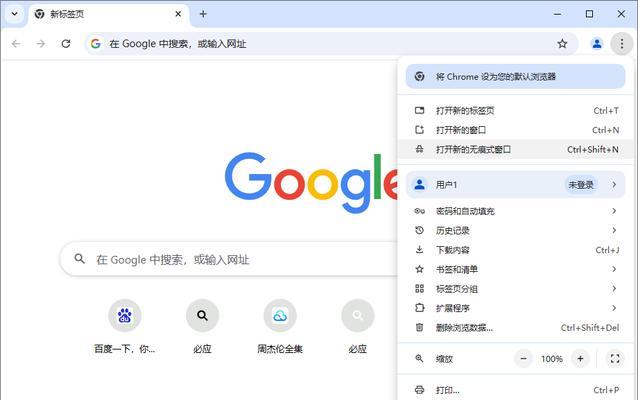This screenshot has width=638, height=400.
Task: Open the first 必应 shortcut tile
Action: coord(202,328)
